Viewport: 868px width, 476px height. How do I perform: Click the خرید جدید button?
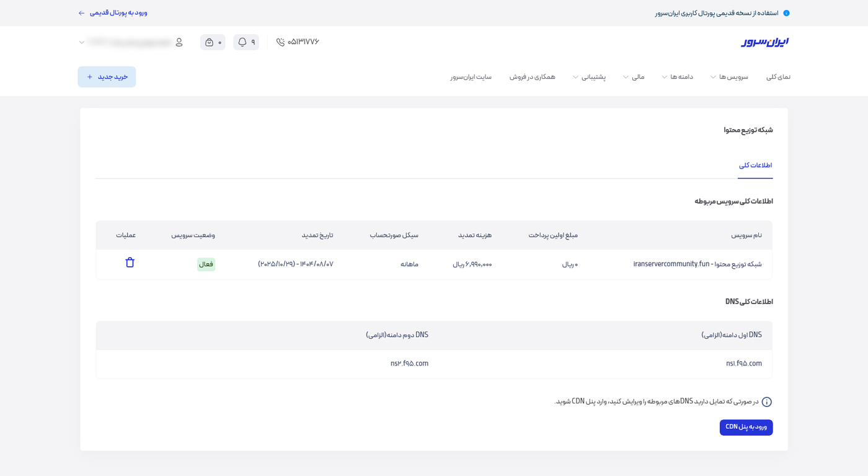click(x=106, y=76)
